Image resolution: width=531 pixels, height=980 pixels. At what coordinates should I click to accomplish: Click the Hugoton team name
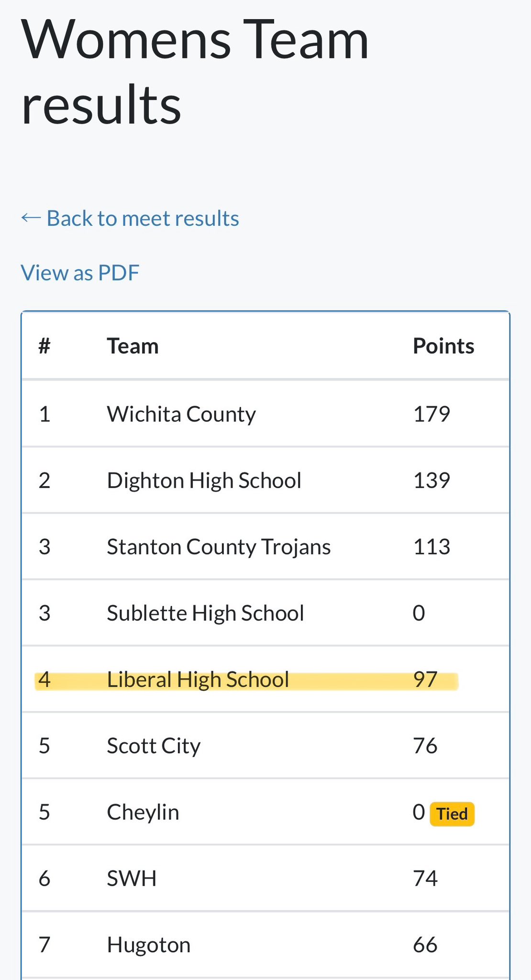pos(149,945)
